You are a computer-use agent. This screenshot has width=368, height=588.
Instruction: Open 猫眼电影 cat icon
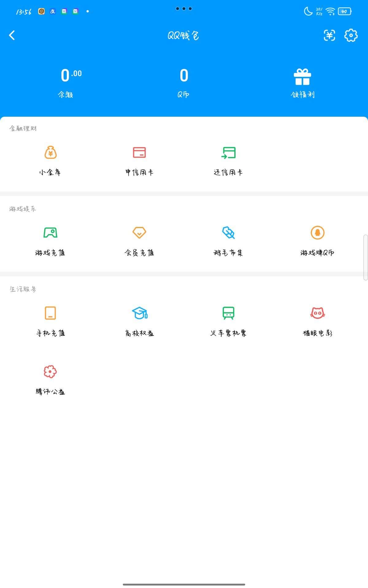317,313
